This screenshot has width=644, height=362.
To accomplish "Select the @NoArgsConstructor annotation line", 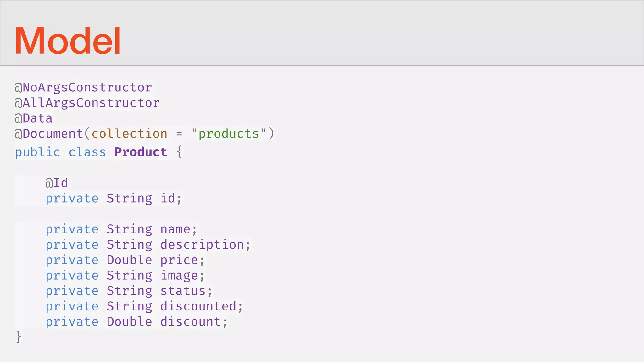I will [84, 87].
